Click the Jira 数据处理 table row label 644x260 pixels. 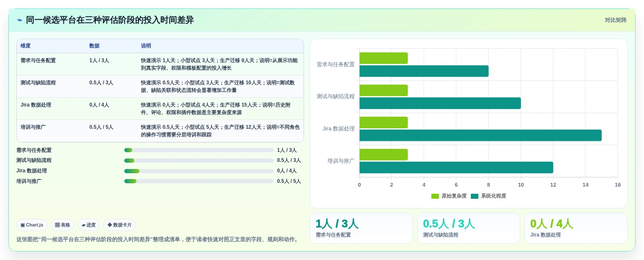click(36, 105)
